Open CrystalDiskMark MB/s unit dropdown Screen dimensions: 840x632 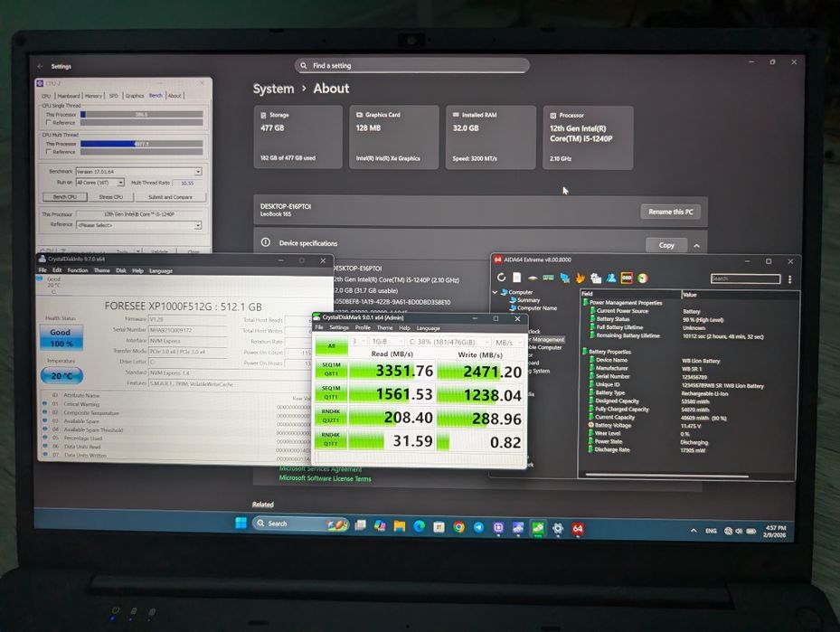pos(508,343)
